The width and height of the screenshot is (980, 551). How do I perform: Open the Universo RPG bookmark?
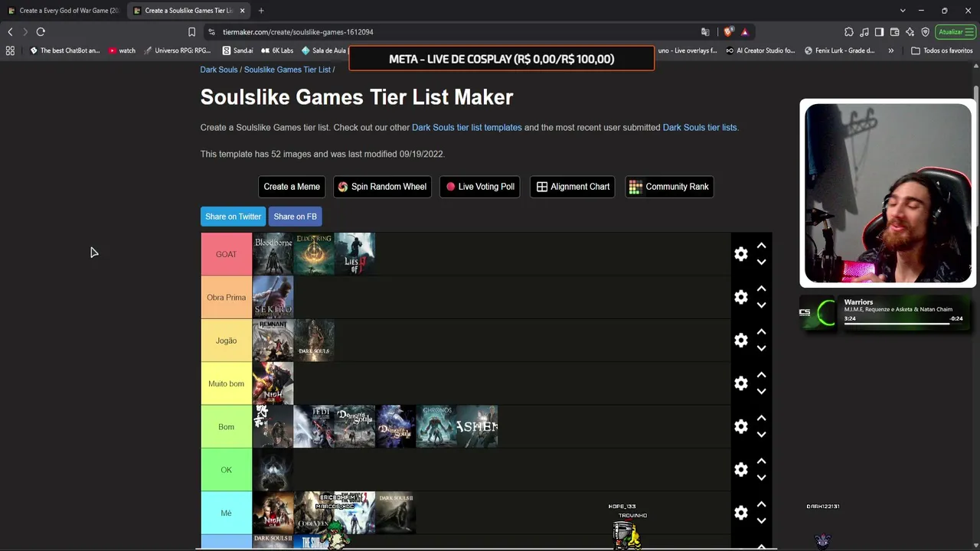point(178,51)
